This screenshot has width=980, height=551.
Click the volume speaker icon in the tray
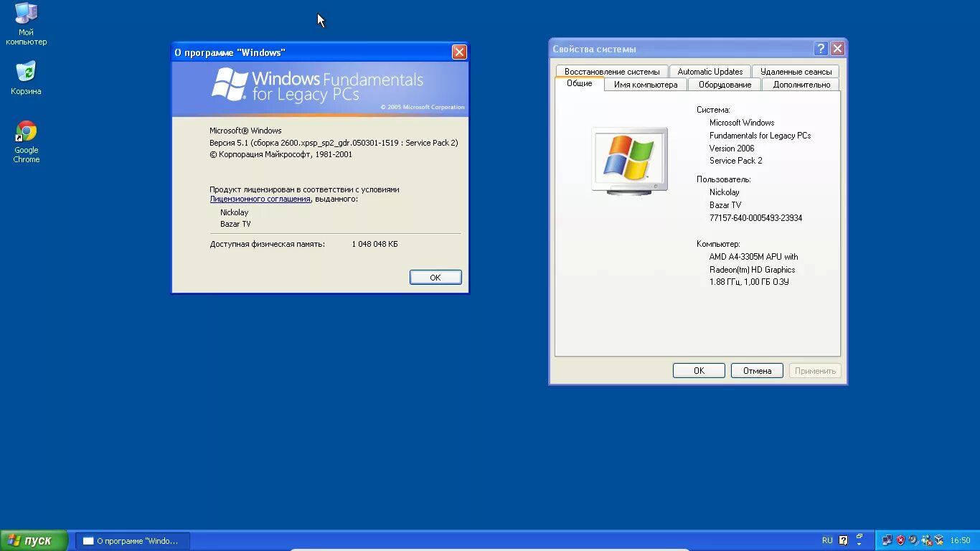pyautogui.click(x=913, y=540)
